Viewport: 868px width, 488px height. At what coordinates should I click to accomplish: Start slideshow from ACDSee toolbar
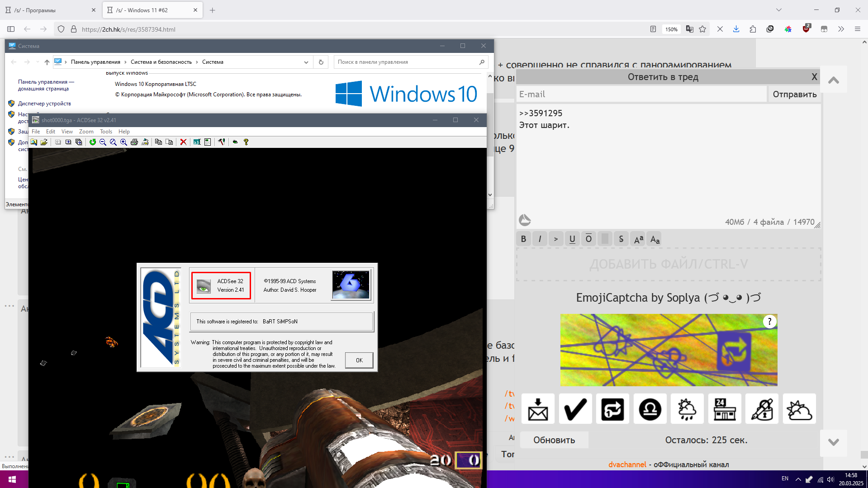(79, 142)
